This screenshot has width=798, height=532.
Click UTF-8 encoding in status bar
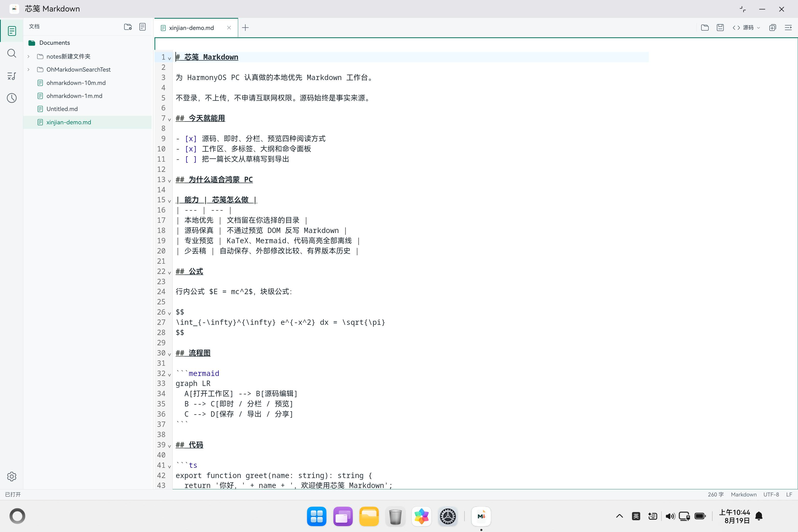click(x=771, y=494)
